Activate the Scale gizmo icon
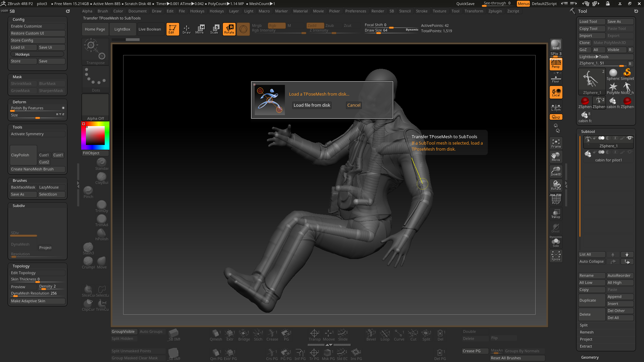The image size is (644, 362). (215, 29)
